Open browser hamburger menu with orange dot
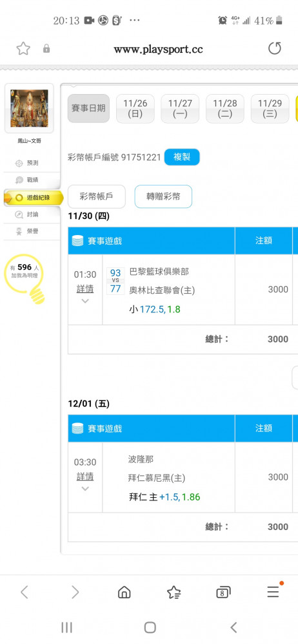The height and width of the screenshot is (644, 298). coord(274,590)
